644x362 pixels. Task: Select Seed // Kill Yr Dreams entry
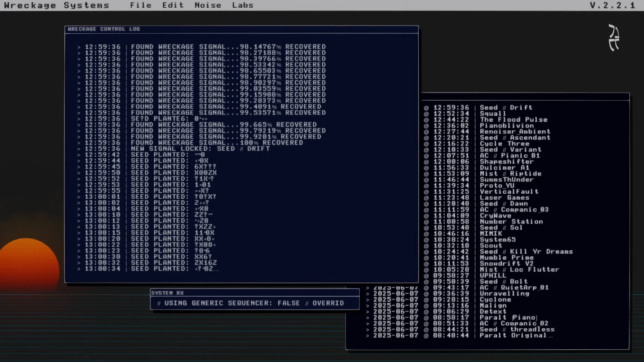click(x=526, y=252)
